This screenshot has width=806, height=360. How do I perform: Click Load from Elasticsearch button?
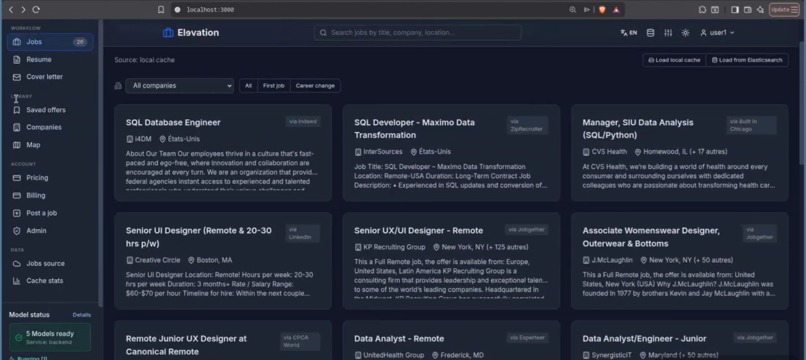747,60
